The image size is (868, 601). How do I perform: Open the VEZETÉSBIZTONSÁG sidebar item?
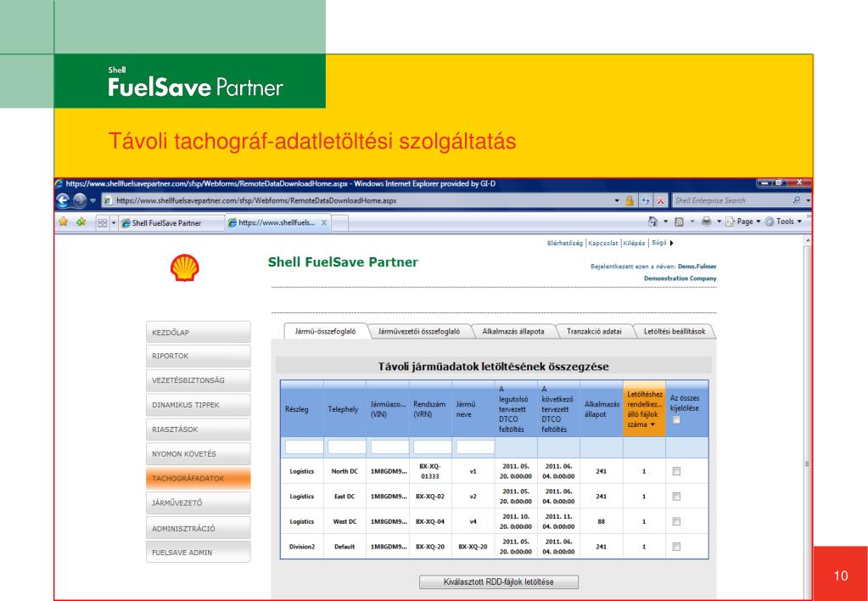click(199, 380)
